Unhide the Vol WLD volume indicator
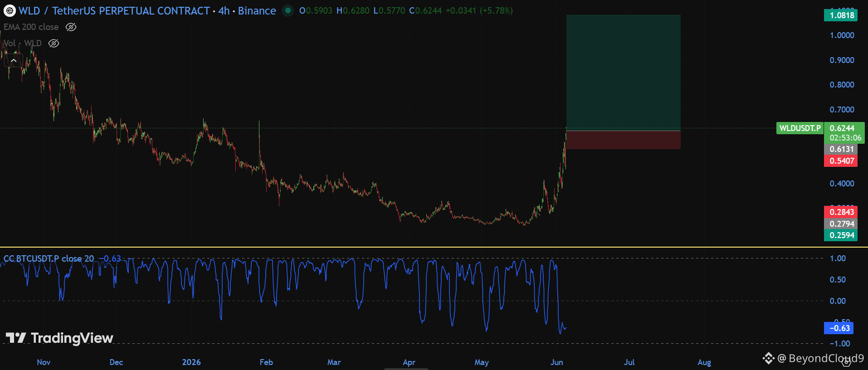 (x=54, y=44)
